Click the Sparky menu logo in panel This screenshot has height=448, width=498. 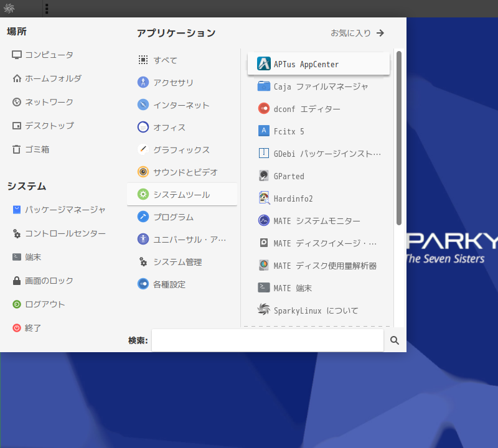tap(9, 9)
